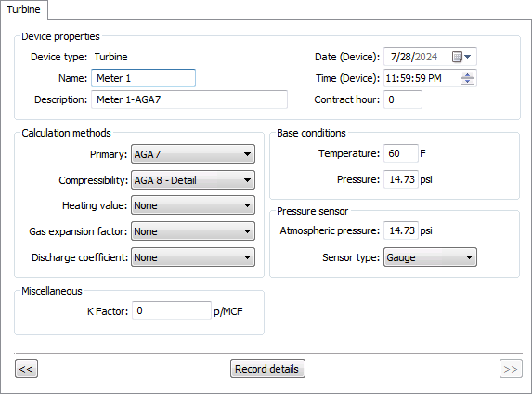Open the Compressibility dropdown
The width and height of the screenshot is (532, 394).
[x=193, y=180]
